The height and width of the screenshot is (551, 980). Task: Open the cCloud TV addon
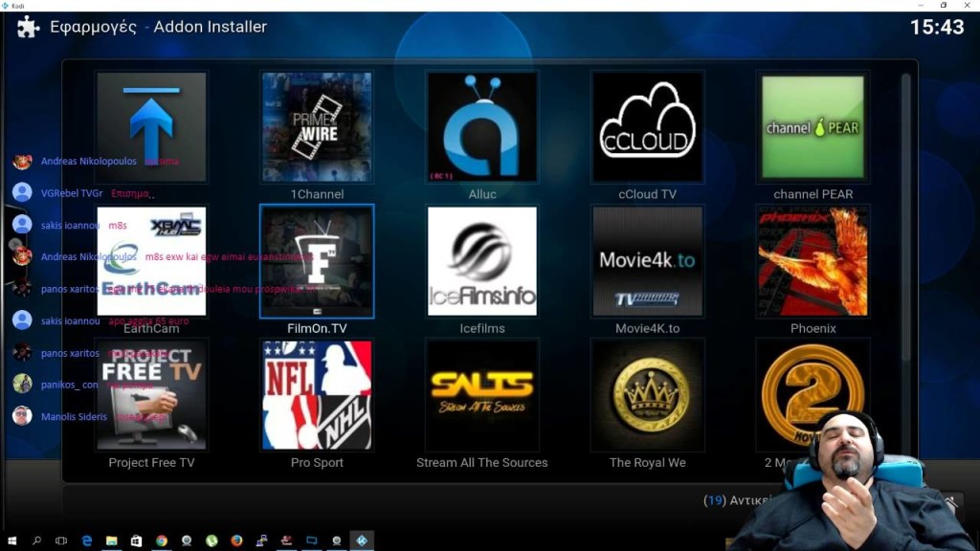648,127
